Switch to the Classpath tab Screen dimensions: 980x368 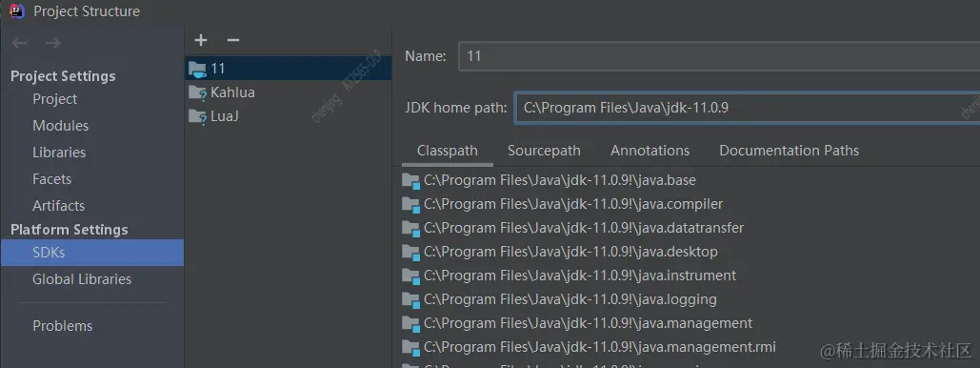(x=448, y=151)
